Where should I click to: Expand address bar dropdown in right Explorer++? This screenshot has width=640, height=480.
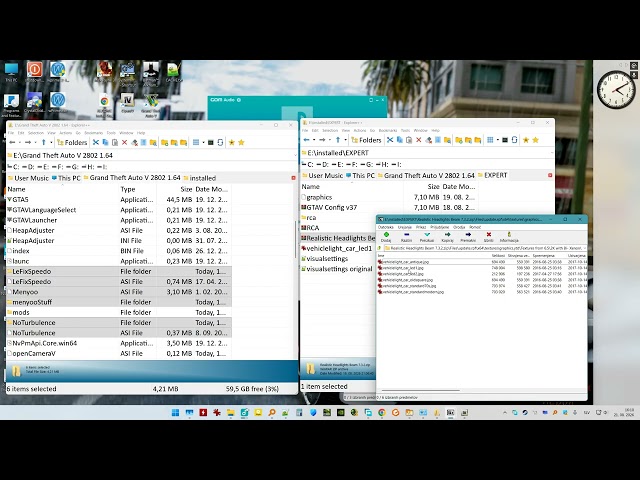(x=552, y=153)
